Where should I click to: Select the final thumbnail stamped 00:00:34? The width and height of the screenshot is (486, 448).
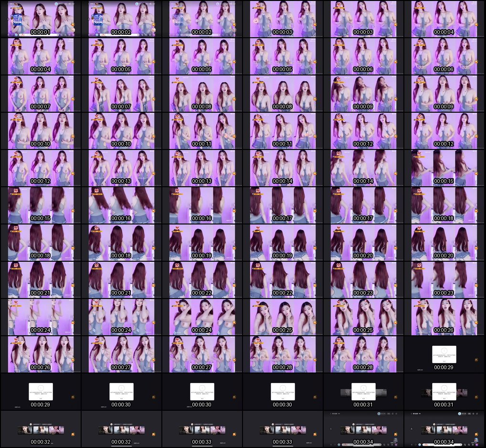pos(444,429)
